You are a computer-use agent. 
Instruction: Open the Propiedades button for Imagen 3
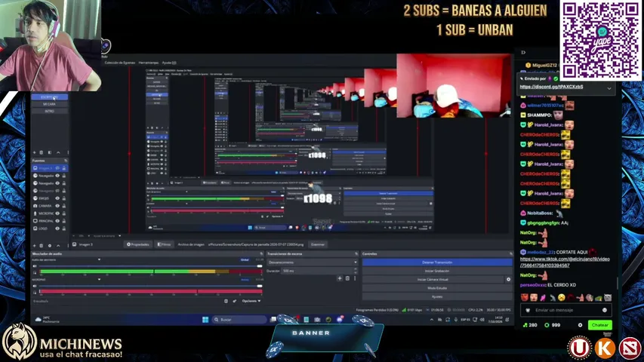(137, 244)
